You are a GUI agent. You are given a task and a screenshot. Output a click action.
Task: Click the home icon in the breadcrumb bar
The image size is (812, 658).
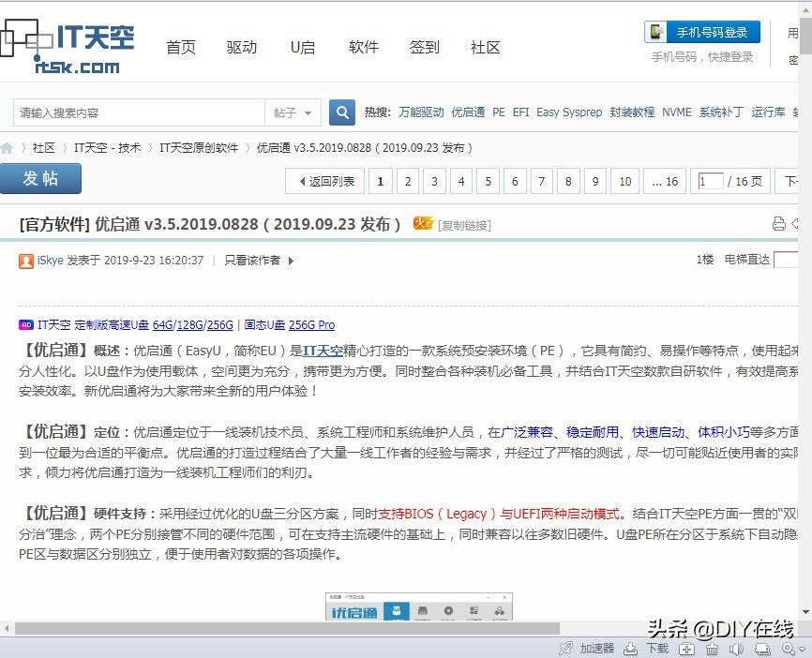pyautogui.click(x=9, y=146)
